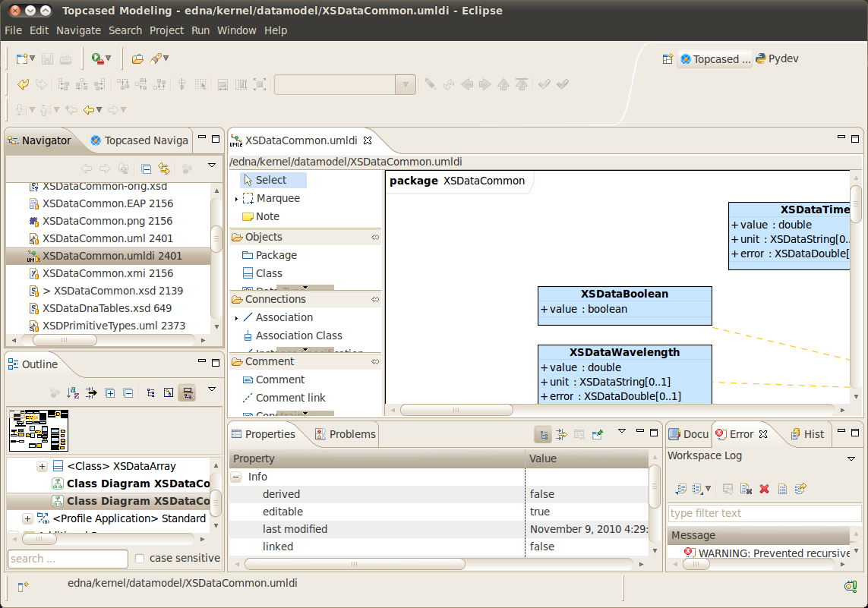This screenshot has width=868, height=608.
Task: Switch to the History tab
Action: pyautogui.click(x=808, y=434)
